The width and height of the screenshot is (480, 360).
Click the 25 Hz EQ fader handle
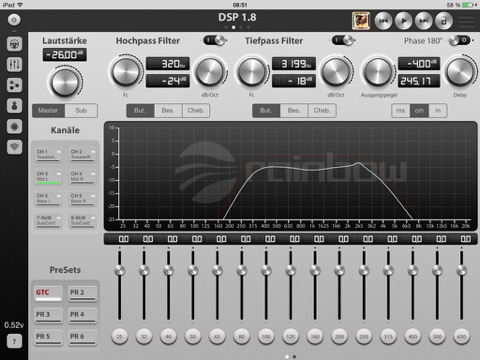pos(119,270)
